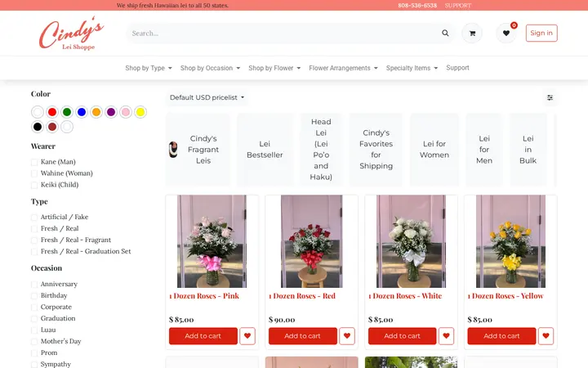Expand the Flower Arrangements menu

coord(343,68)
